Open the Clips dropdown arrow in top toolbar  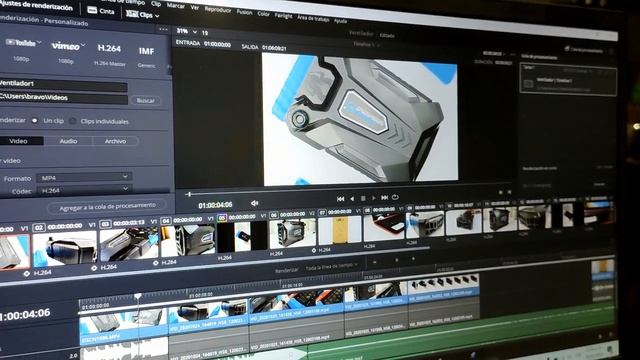pos(157,16)
